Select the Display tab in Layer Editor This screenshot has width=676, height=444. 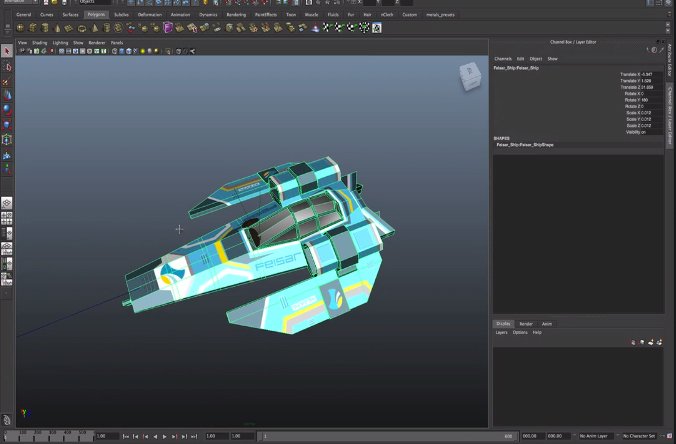(x=503, y=324)
